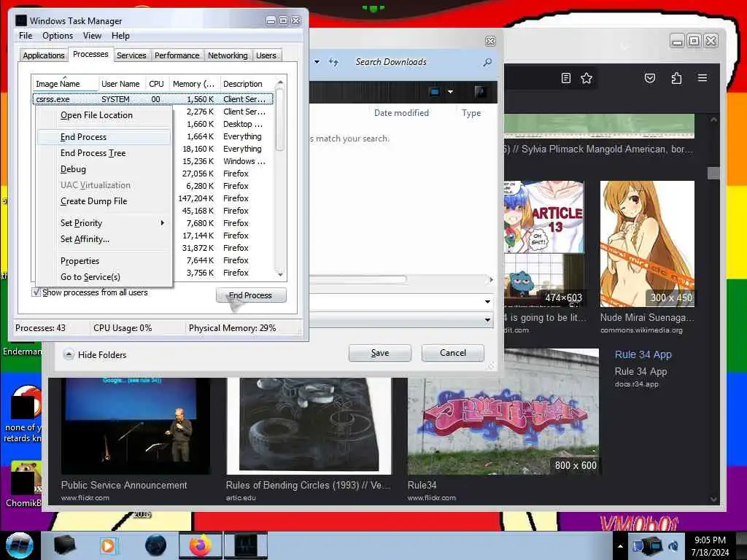This screenshot has width=747, height=560.
Task: Open Task Manager Options menu
Action: click(58, 36)
